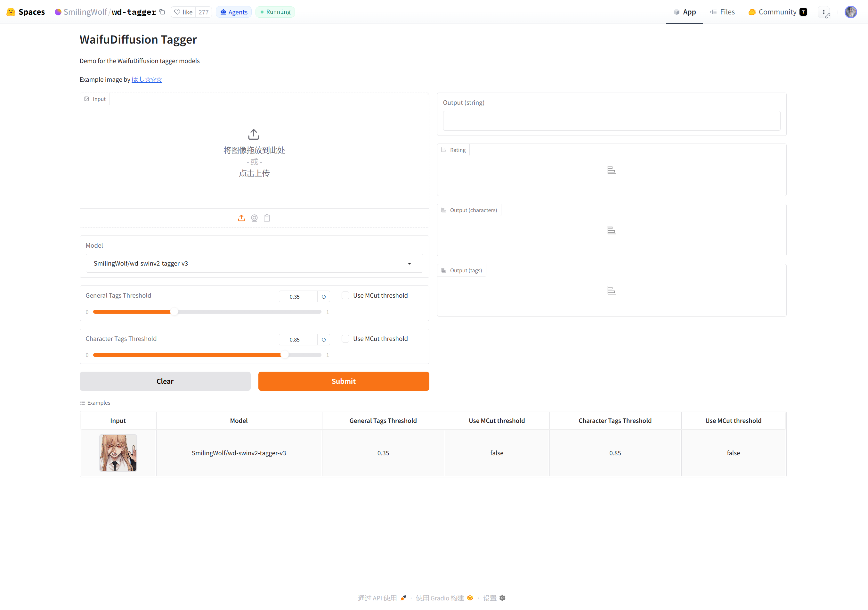Image resolution: width=868 pixels, height=610 pixels.
Task: Reset the General Tags Threshold value
Action: point(324,297)
